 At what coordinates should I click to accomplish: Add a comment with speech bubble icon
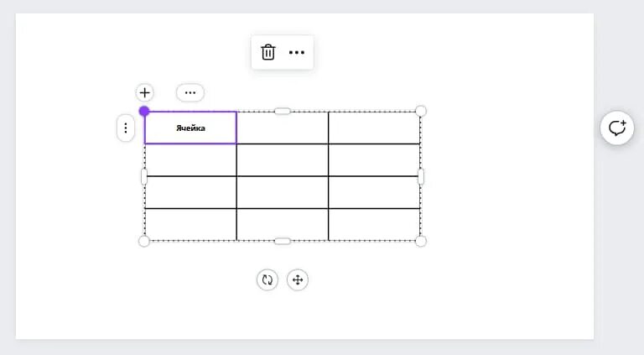click(x=617, y=128)
